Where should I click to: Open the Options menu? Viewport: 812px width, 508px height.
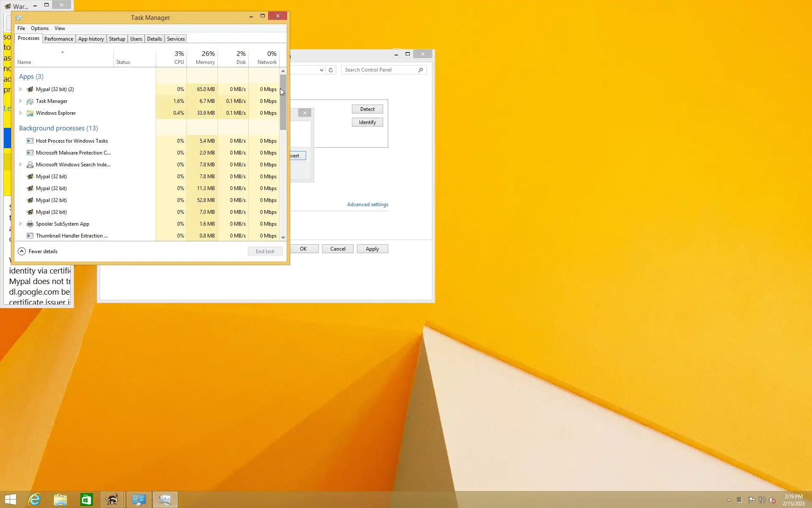click(x=39, y=28)
